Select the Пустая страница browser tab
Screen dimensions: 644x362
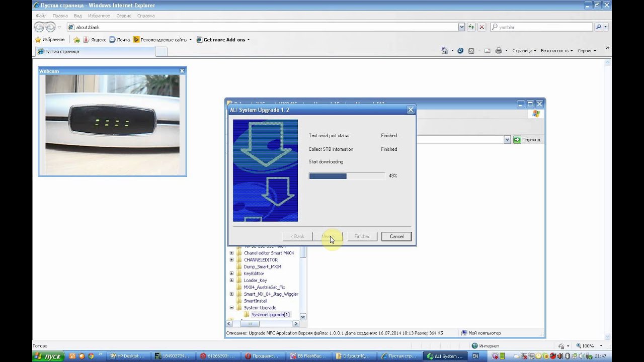[96, 51]
